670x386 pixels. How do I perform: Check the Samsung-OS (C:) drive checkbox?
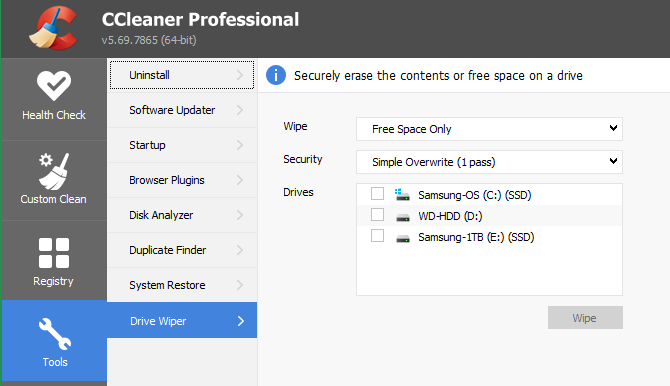tap(377, 194)
